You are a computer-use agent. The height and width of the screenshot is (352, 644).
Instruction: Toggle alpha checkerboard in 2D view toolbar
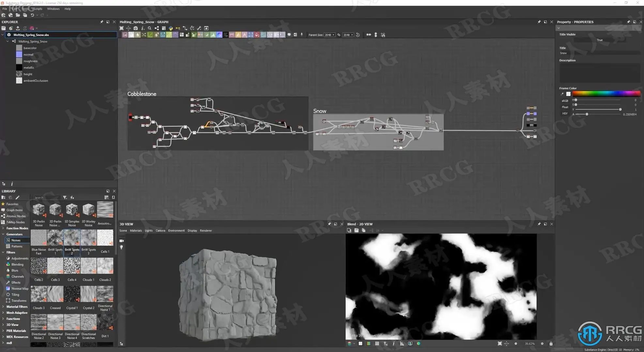(x=360, y=344)
